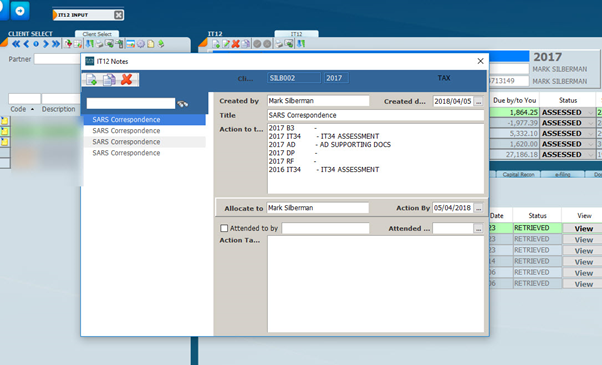602x365 pixels.
Task: Go to previous client with single-left arrow
Action: pos(26,44)
